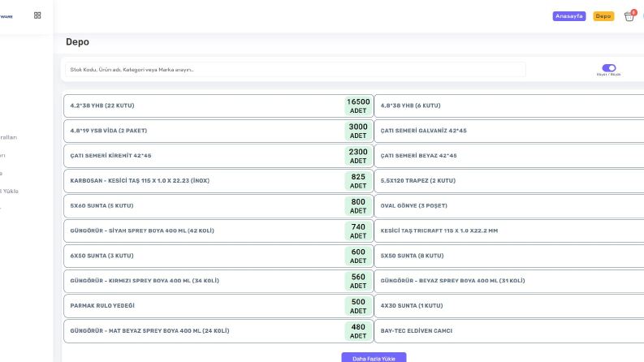Select PARMAK RULO YEDEĞİ row
644x362 pixels.
(218, 306)
